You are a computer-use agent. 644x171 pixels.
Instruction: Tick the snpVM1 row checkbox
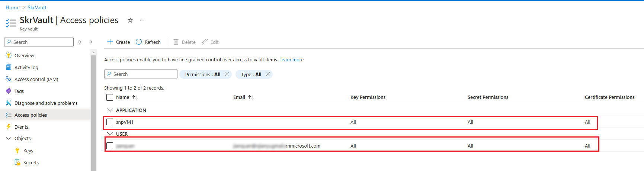tap(110, 122)
